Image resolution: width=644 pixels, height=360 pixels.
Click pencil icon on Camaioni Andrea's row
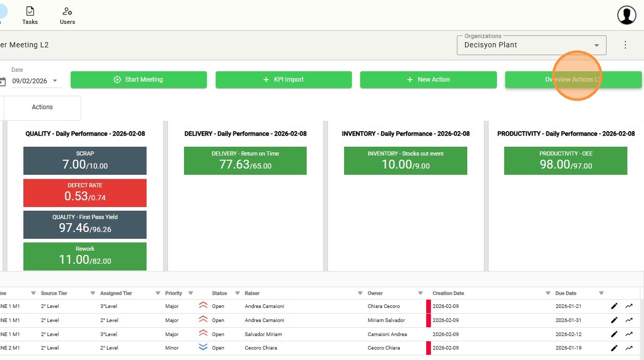coord(614,334)
